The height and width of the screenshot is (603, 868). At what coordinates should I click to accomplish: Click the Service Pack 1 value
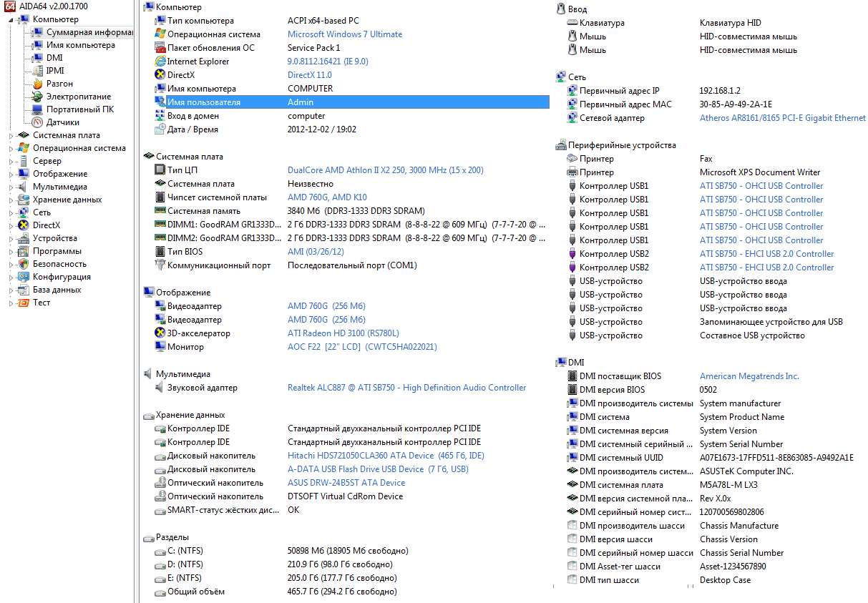tap(314, 48)
